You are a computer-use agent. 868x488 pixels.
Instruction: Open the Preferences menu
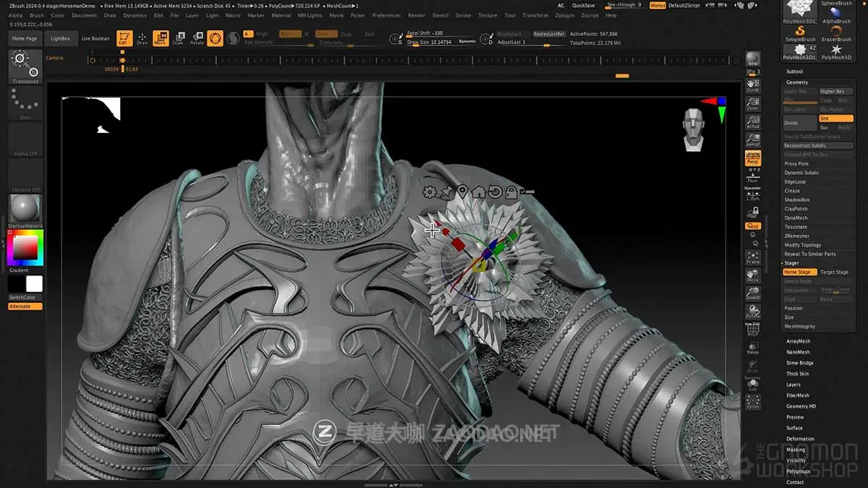386,14
